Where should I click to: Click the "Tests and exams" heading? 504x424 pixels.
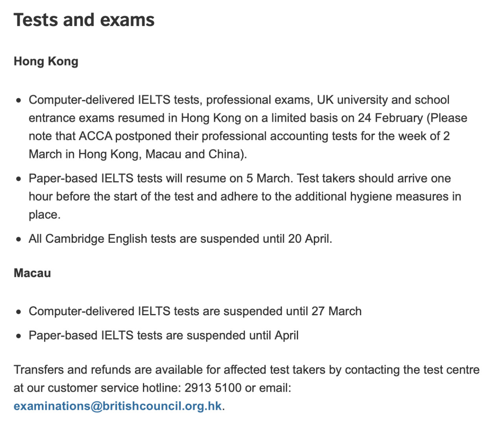84,20
